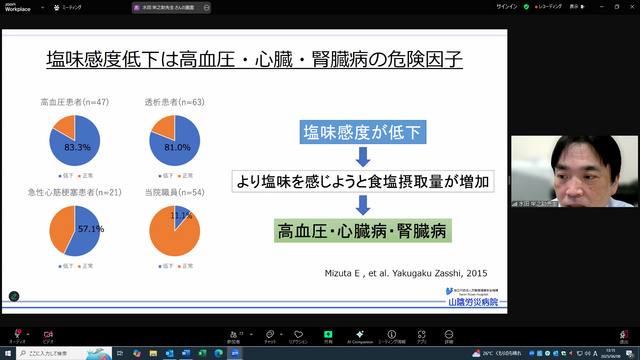Image resolution: width=640 pixels, height=360 pixels.
Task: Show meeting info icon
Action: point(391,334)
